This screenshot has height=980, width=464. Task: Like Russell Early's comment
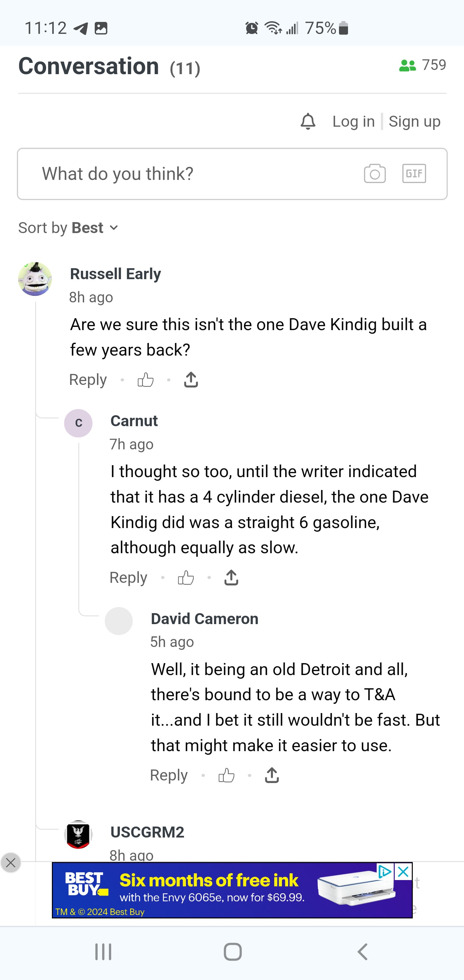146,380
